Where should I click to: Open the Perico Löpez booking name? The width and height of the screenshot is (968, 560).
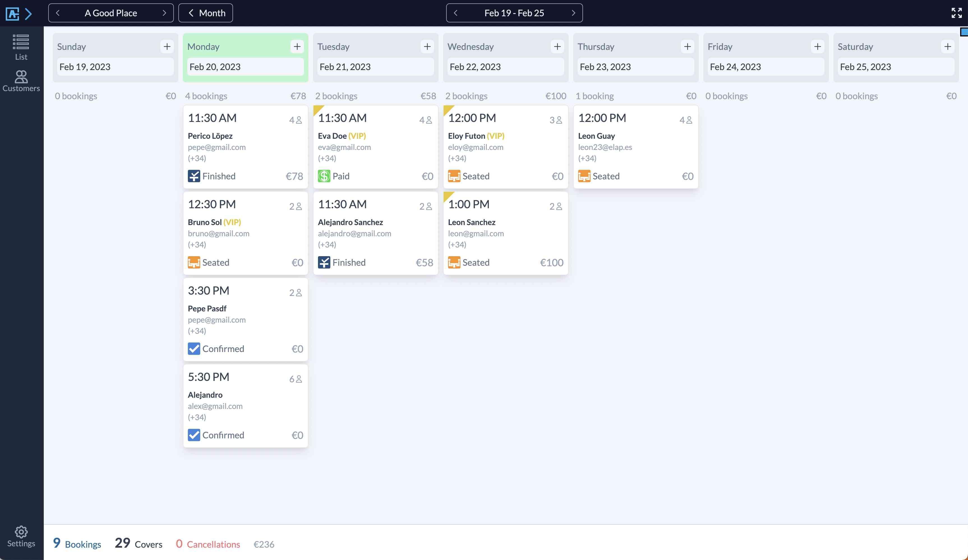[x=210, y=136]
